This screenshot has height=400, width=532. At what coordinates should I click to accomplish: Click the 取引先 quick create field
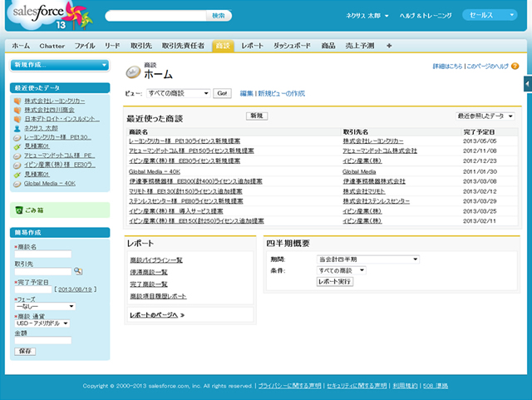tap(43, 271)
